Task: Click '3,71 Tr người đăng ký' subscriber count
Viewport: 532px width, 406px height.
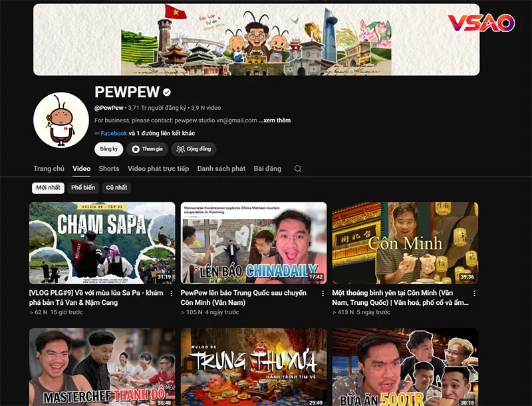Action: point(157,108)
